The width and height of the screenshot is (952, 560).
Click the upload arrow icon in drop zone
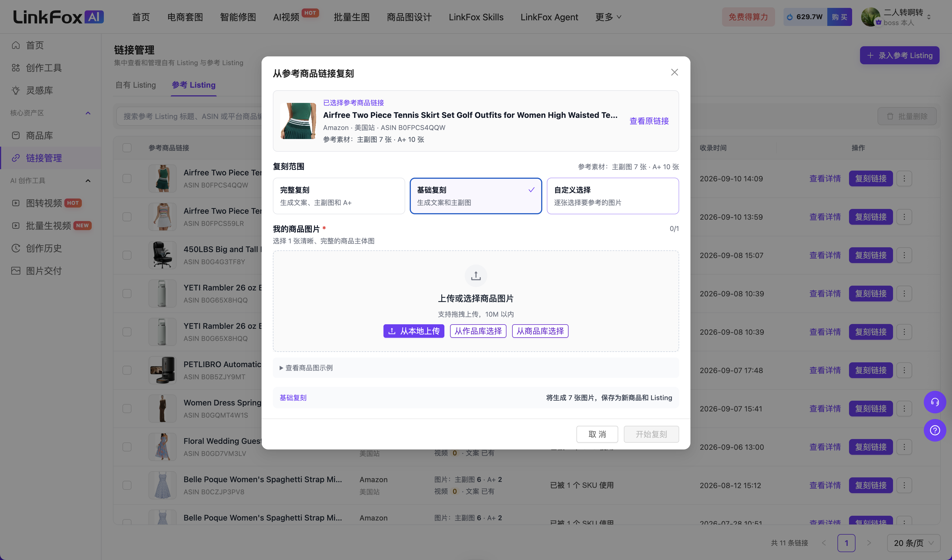coord(476,276)
